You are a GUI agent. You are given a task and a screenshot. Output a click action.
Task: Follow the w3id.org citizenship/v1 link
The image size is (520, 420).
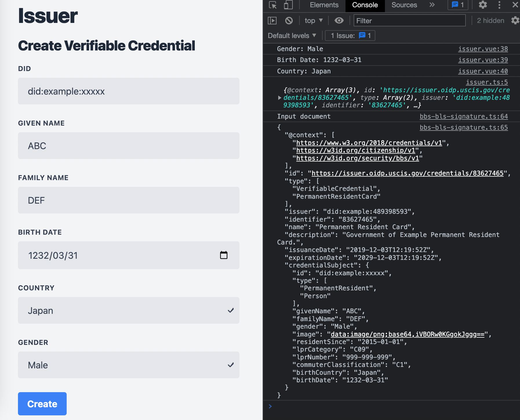tap(356, 150)
